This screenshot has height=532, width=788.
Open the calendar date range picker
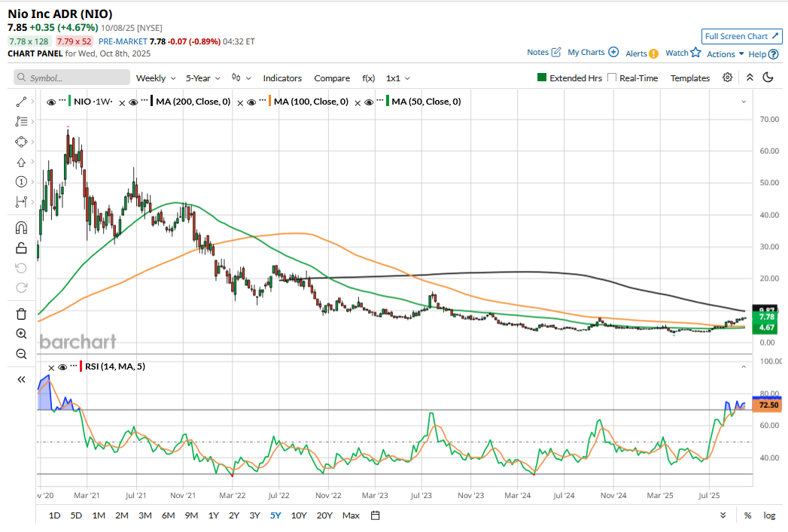click(375, 515)
